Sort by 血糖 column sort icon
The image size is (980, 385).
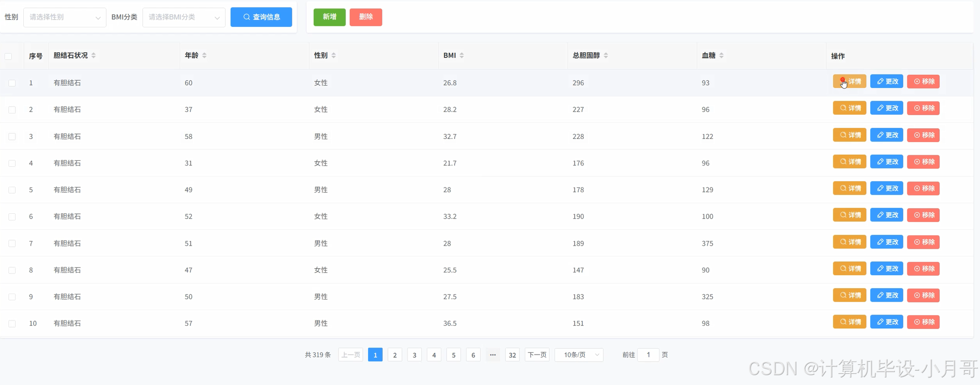point(721,56)
